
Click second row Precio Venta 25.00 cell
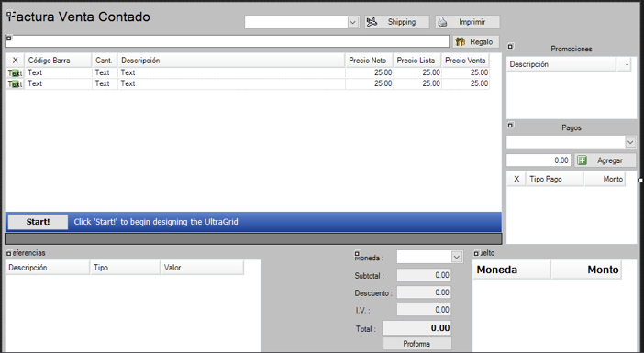[x=465, y=83]
